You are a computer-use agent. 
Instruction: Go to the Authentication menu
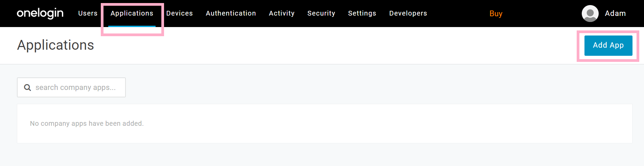click(231, 13)
